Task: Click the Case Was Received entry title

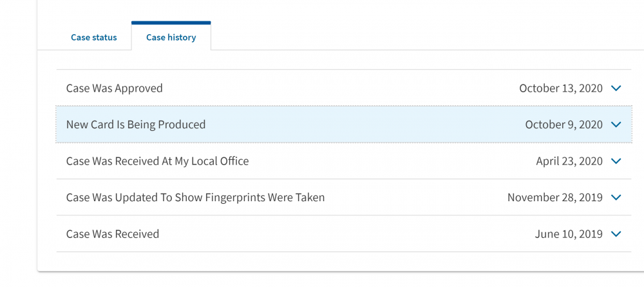Action: tap(113, 234)
